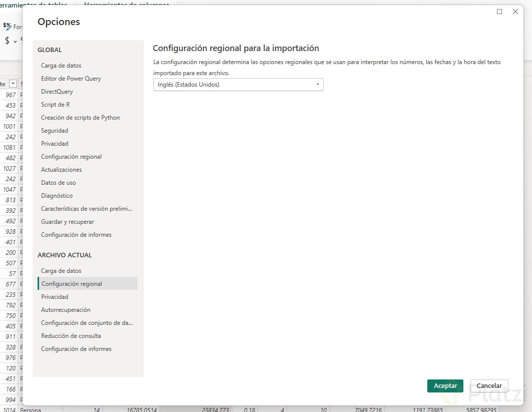Open the column header filter dropdown arrow

[13, 84]
